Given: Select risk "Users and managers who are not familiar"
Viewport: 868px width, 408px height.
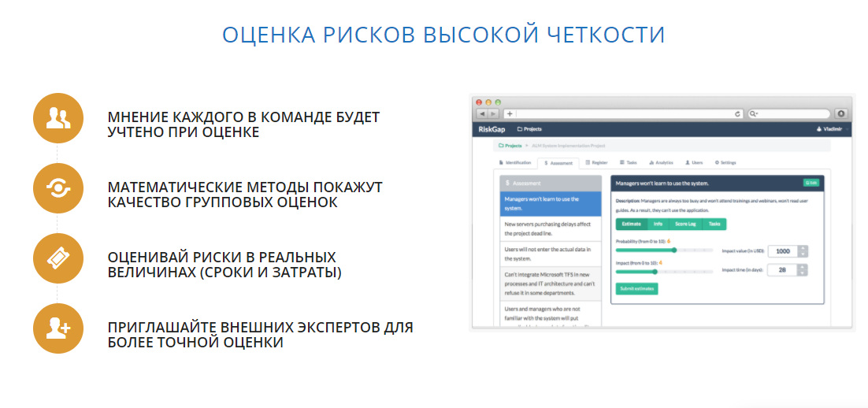Looking at the screenshot, I should [x=551, y=313].
